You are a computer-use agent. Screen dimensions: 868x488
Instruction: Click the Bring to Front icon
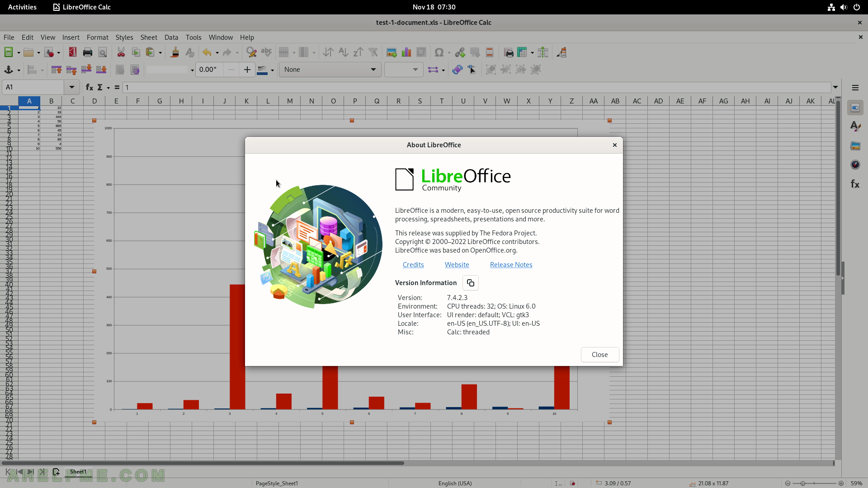point(57,70)
